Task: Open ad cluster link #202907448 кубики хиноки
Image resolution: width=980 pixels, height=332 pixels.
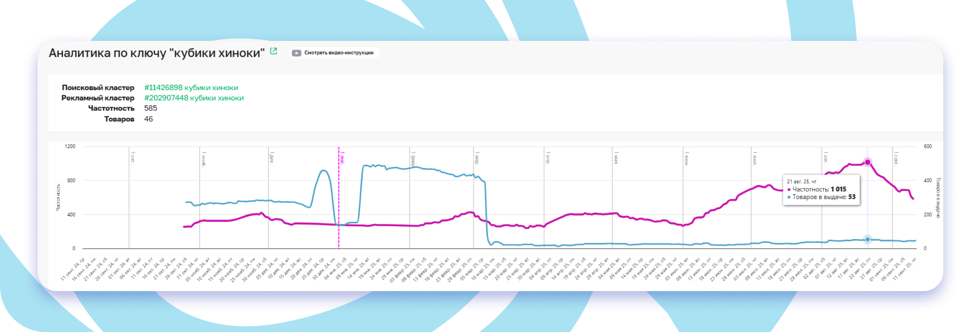Action: point(194,98)
